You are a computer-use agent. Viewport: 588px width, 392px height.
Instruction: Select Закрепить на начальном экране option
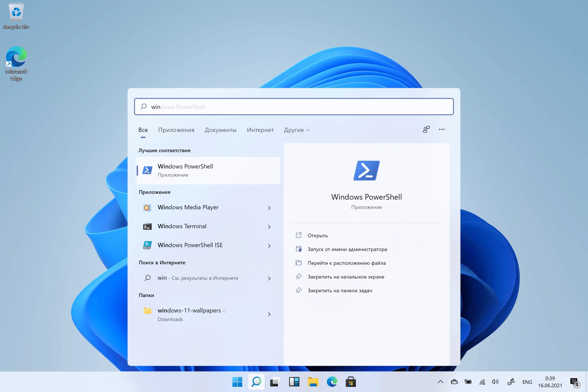pos(346,277)
